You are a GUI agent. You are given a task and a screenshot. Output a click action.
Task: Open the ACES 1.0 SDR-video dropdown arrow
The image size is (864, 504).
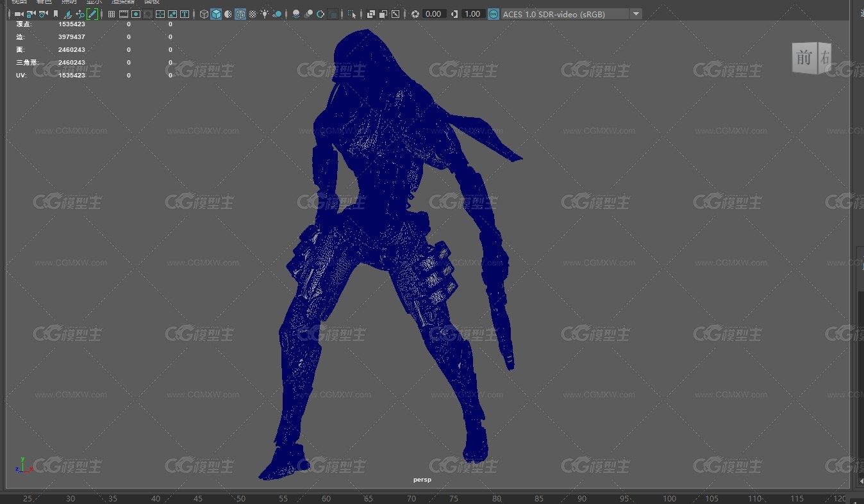pos(635,13)
